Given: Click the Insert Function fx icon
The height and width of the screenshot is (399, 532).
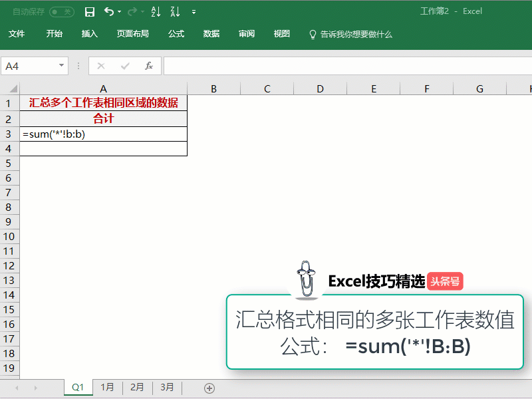Looking at the screenshot, I should tap(149, 66).
